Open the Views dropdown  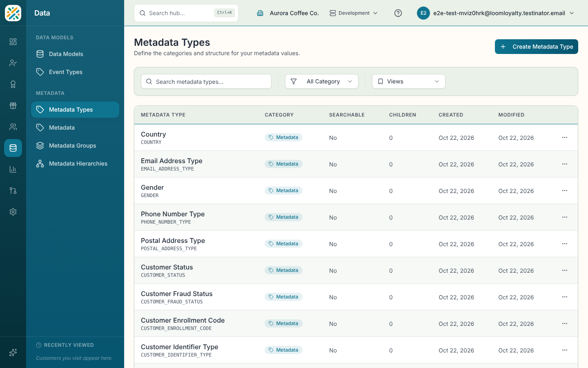coord(409,81)
